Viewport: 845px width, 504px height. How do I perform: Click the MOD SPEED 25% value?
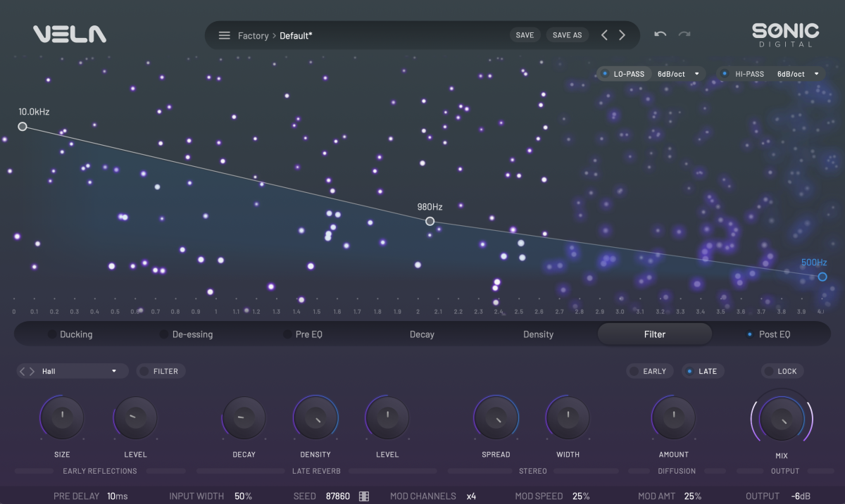(x=581, y=496)
